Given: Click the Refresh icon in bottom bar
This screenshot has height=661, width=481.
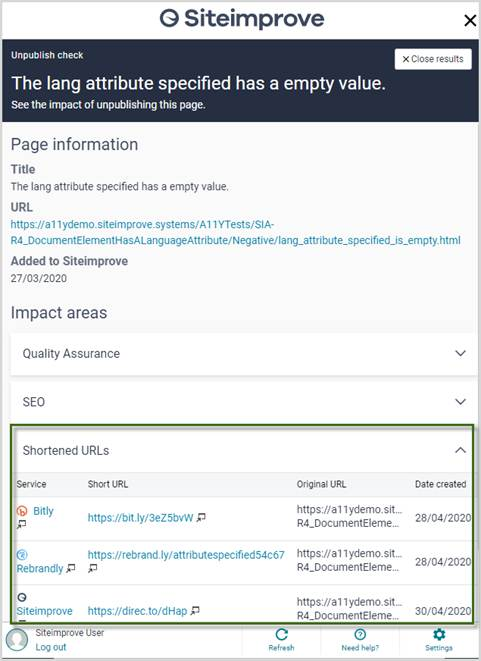Looking at the screenshot, I should pos(281,634).
